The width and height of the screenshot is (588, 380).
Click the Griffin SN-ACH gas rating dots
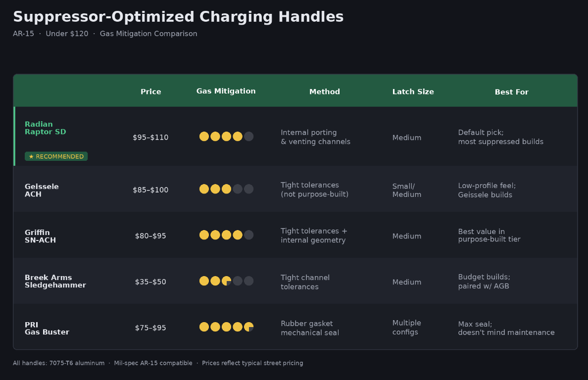click(226, 235)
